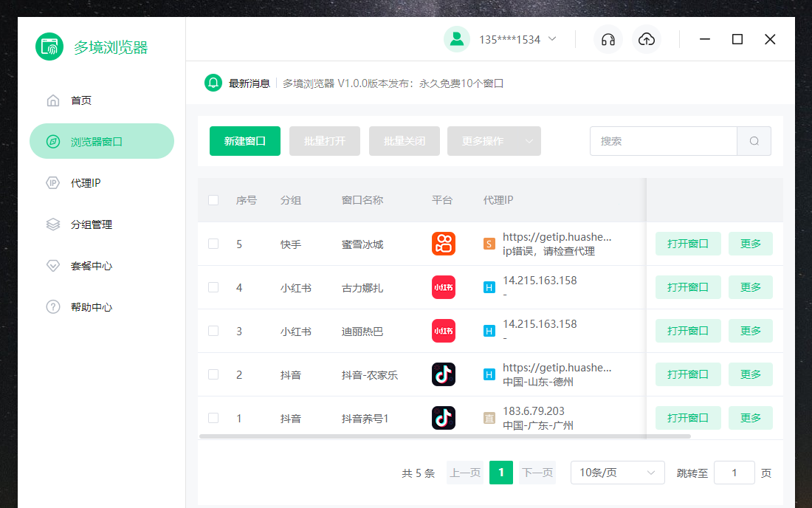Toggle the select-all header checkbox
The height and width of the screenshot is (508, 812).
coord(213,200)
